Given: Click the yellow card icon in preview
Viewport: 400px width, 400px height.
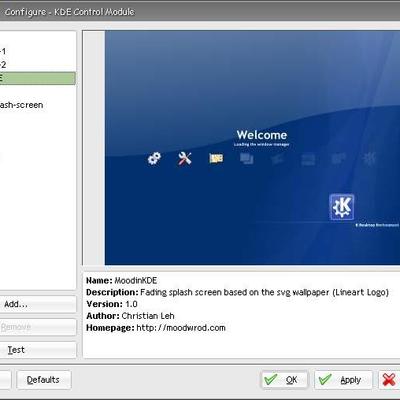Looking at the screenshot, I should 216,158.
